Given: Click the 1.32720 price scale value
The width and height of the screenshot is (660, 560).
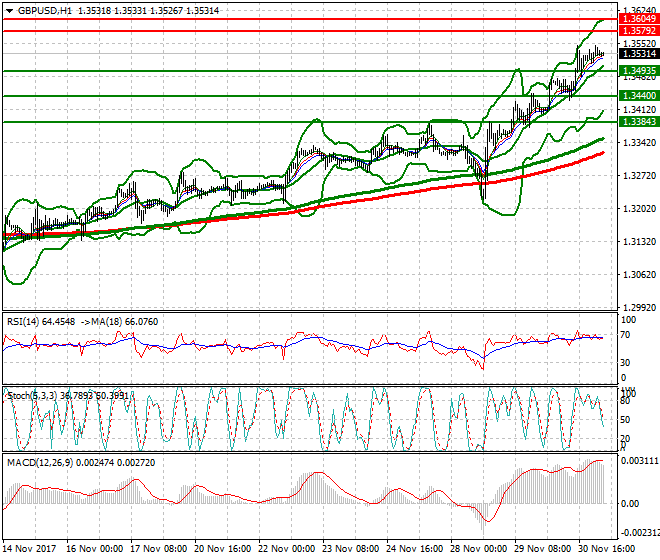Looking at the screenshot, I should click(639, 176).
